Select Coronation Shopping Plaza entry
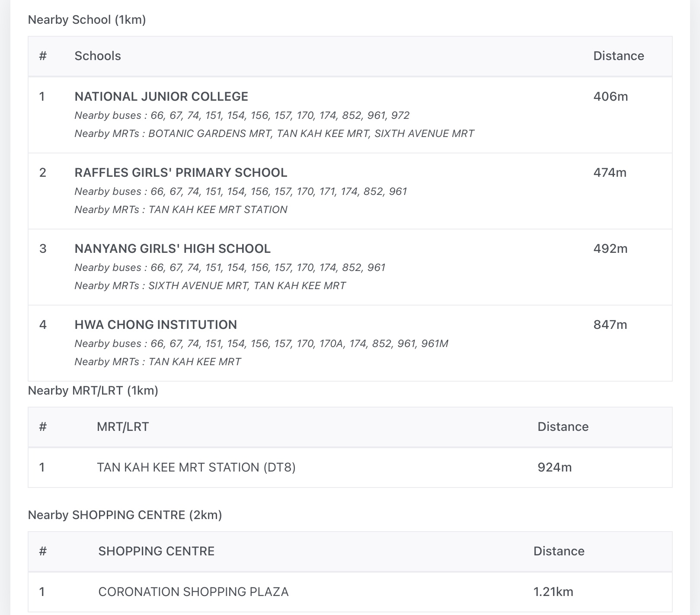 193,592
